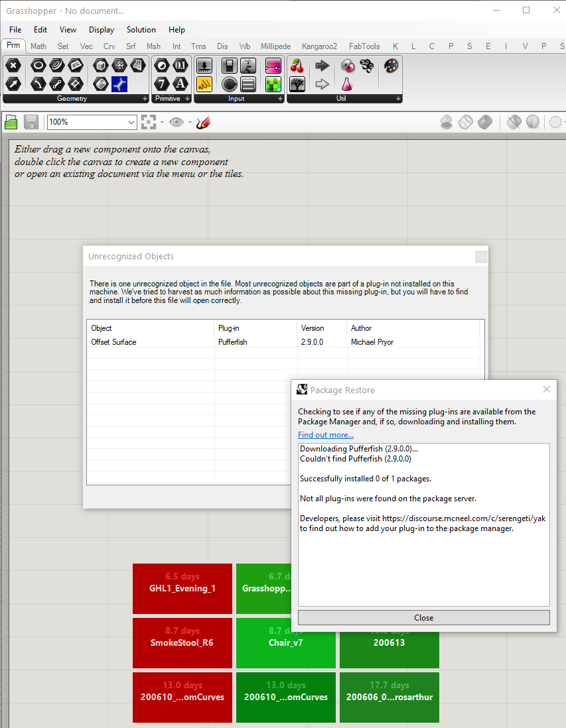Select the Text parameter A icon
566x728 pixels.
[x=180, y=84]
